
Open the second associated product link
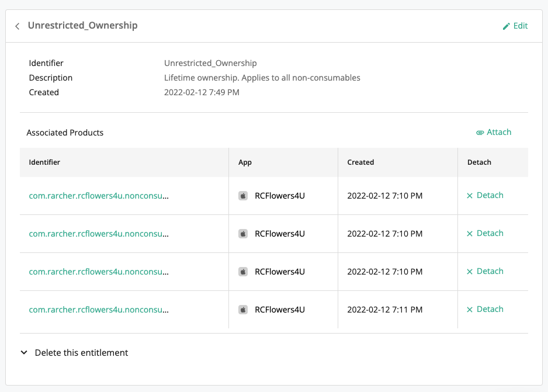pyautogui.click(x=99, y=234)
